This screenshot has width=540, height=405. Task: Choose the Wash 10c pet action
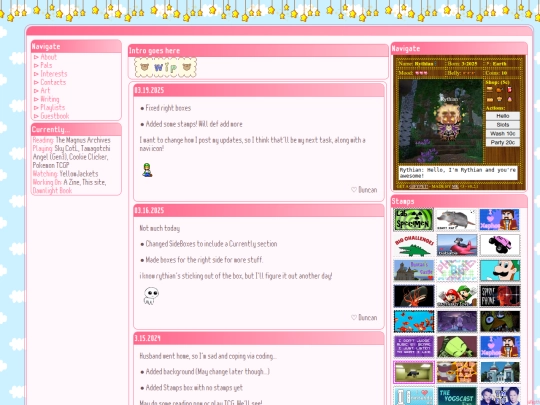pyautogui.click(x=503, y=134)
